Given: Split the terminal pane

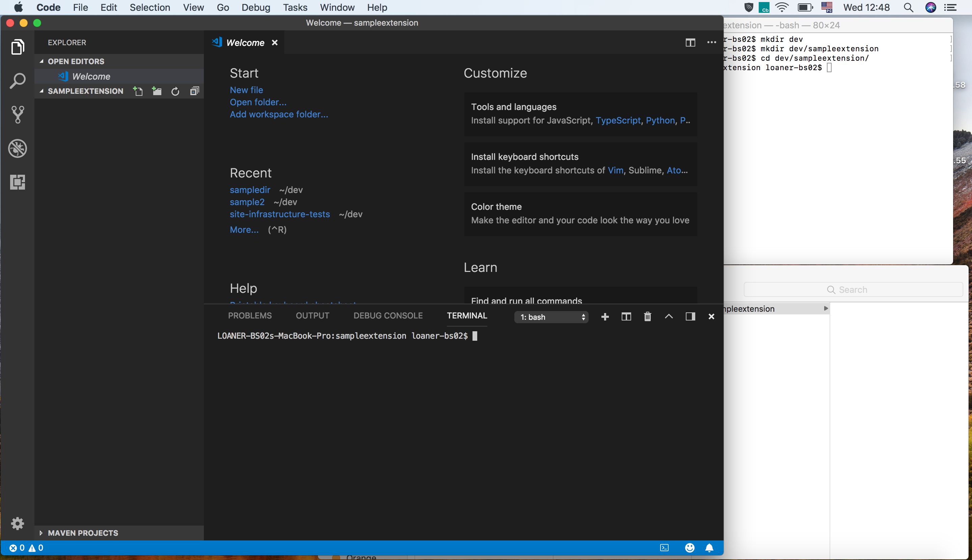Looking at the screenshot, I should tap(626, 316).
